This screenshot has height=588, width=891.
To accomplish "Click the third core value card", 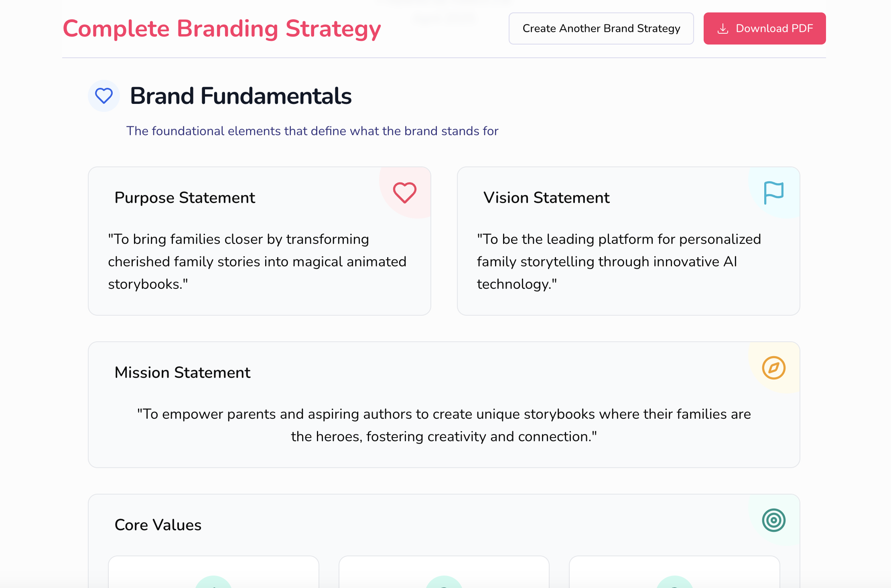I will click(x=674, y=572).
